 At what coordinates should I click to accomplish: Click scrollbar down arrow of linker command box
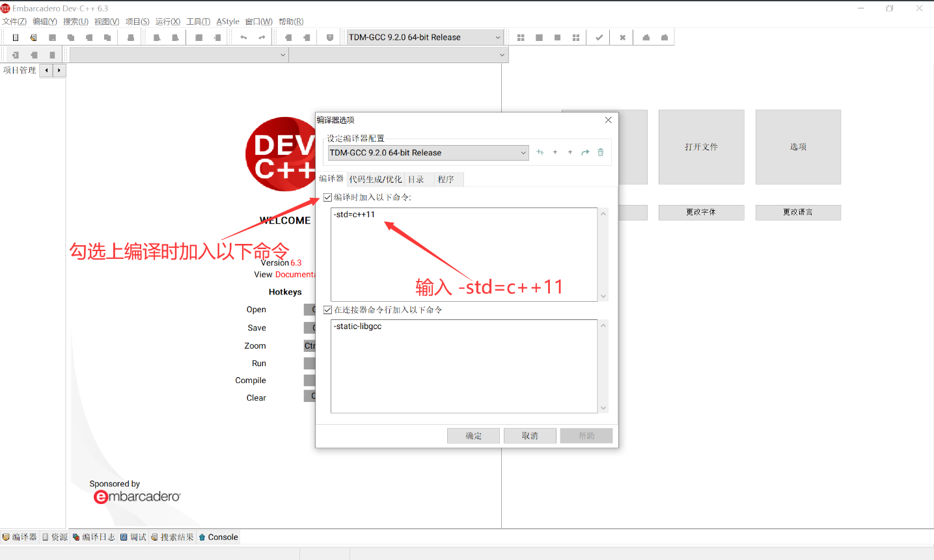[603, 408]
